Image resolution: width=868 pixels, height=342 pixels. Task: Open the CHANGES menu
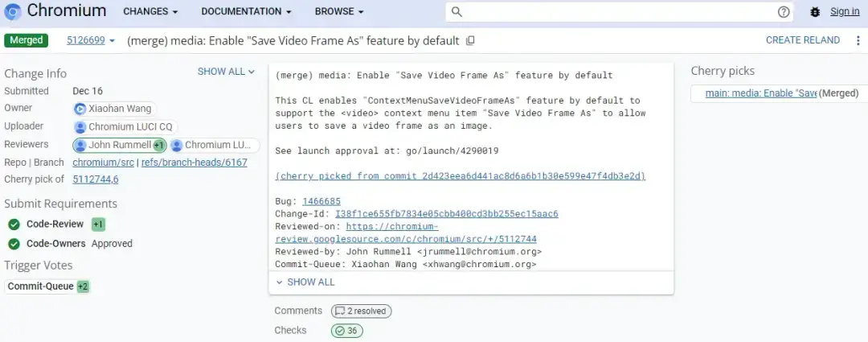pyautogui.click(x=150, y=11)
